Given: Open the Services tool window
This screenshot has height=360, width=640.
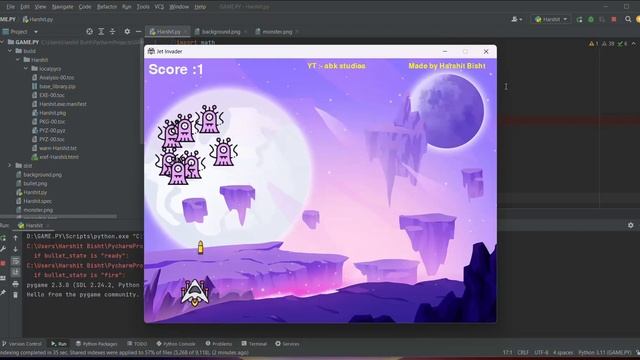Looking at the screenshot, I should (x=287, y=344).
